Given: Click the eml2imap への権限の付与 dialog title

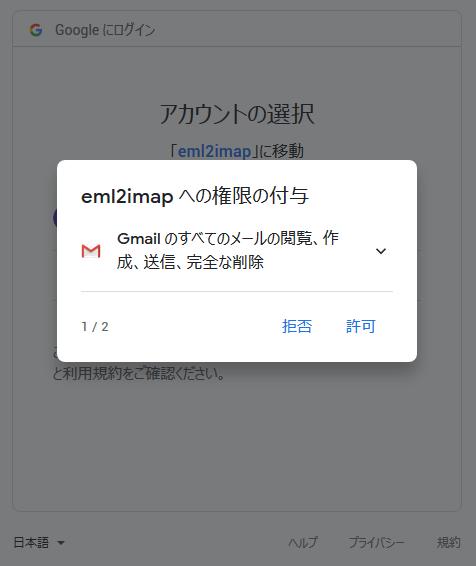Looking at the screenshot, I should 195,196.
